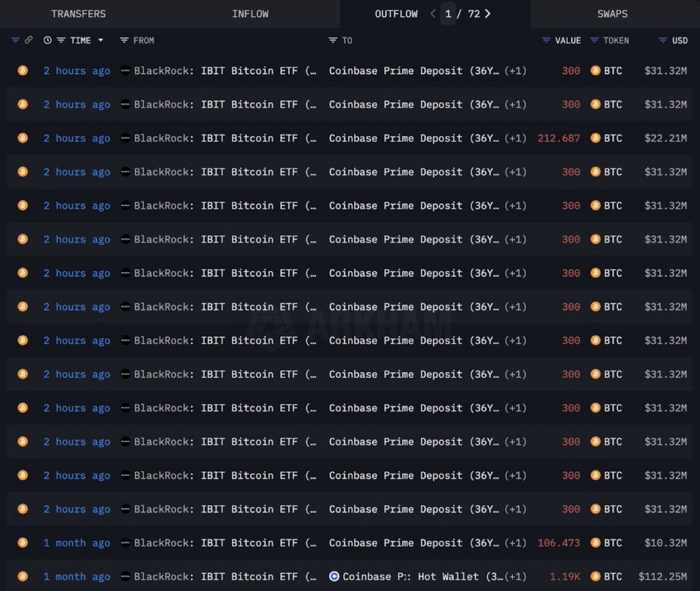Switch to the INFLOW tab

250,13
